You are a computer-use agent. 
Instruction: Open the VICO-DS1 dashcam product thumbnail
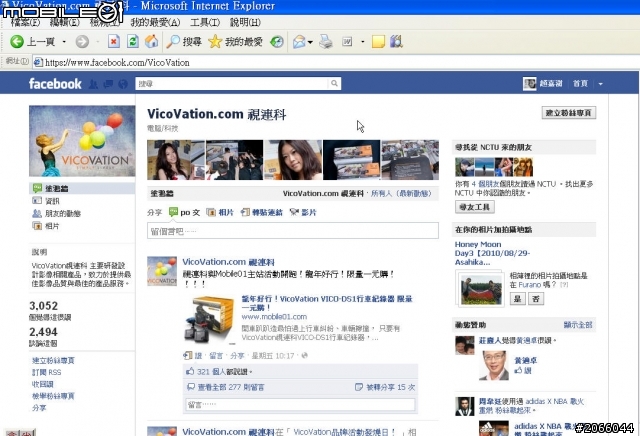(x=209, y=320)
